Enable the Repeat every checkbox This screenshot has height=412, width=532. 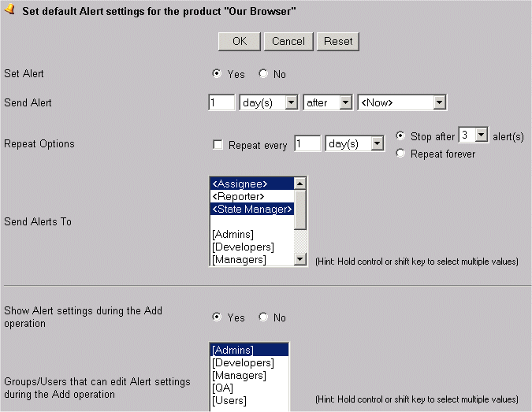[x=218, y=145]
